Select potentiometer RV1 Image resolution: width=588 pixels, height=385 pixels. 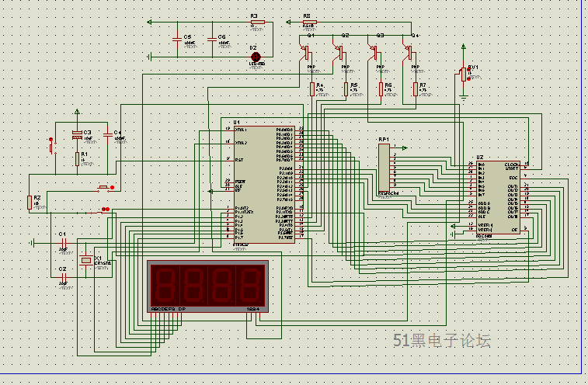[x=464, y=75]
